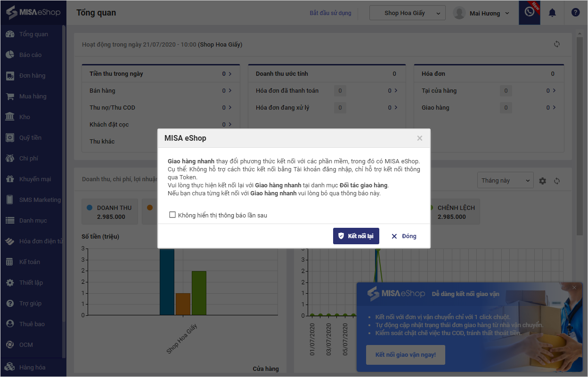The width and height of the screenshot is (588, 377).
Task: Close the MISA eShop dialog with X
Action: coord(420,138)
